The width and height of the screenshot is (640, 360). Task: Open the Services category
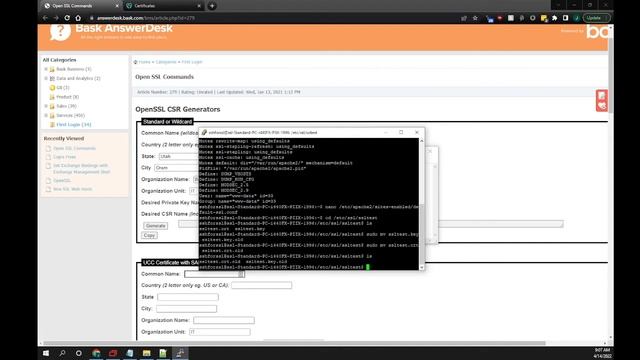pos(70,116)
